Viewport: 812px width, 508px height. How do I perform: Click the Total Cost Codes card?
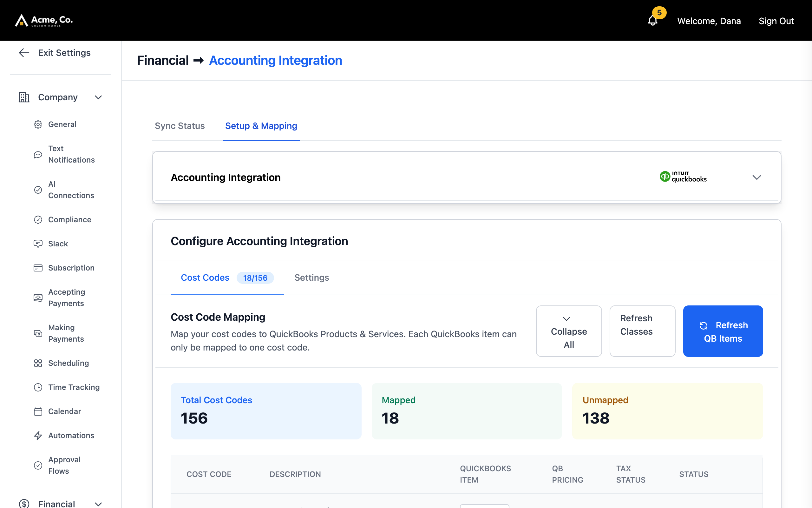coord(266,411)
